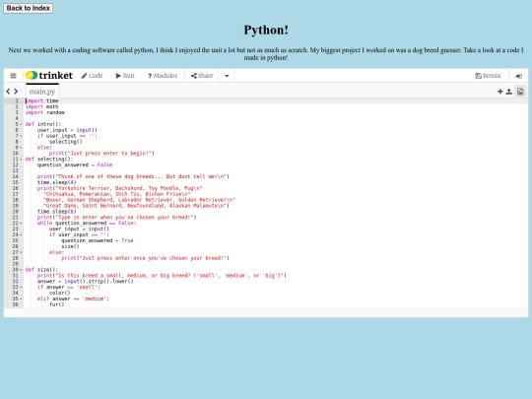This screenshot has height=399, width=532.
Task: Open the image library icon
Action: [x=520, y=92]
